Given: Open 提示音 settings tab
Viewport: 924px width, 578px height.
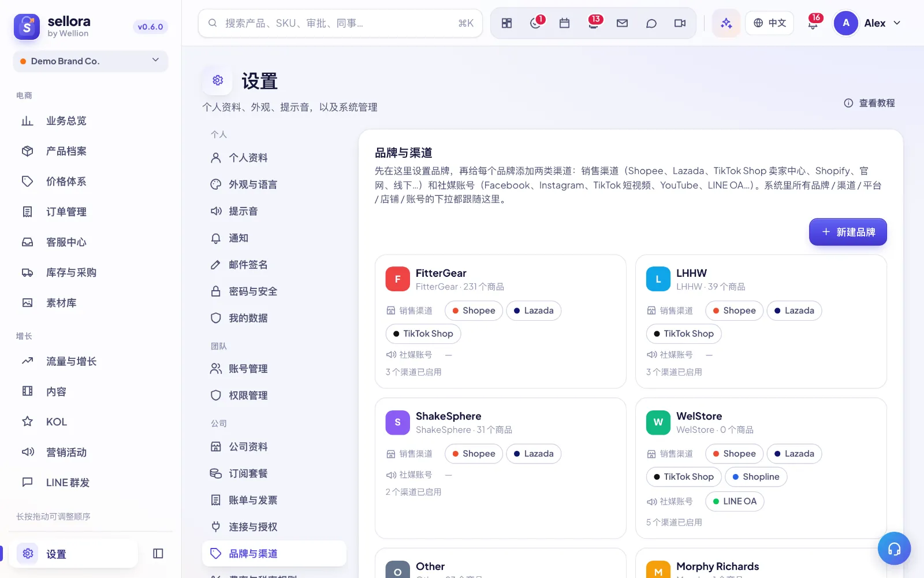Looking at the screenshot, I should pyautogui.click(x=274, y=211).
